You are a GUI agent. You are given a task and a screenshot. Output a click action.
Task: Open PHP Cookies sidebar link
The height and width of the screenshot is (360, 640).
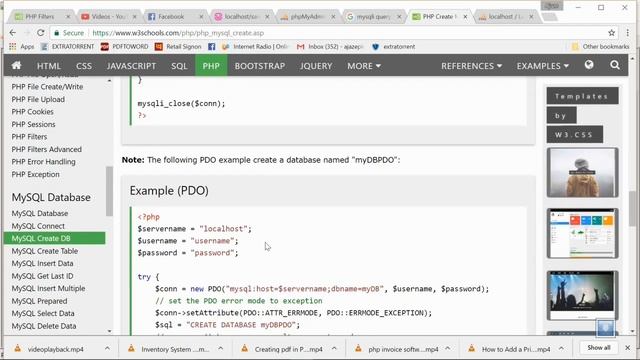click(32, 111)
